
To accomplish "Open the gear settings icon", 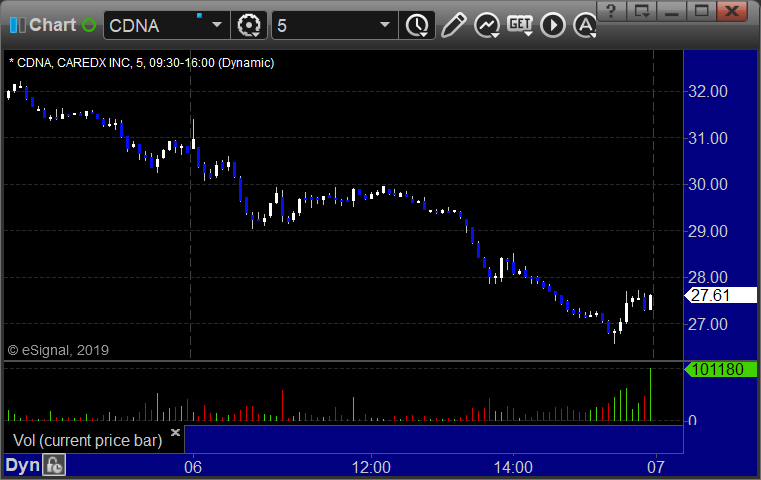I will coord(248,25).
